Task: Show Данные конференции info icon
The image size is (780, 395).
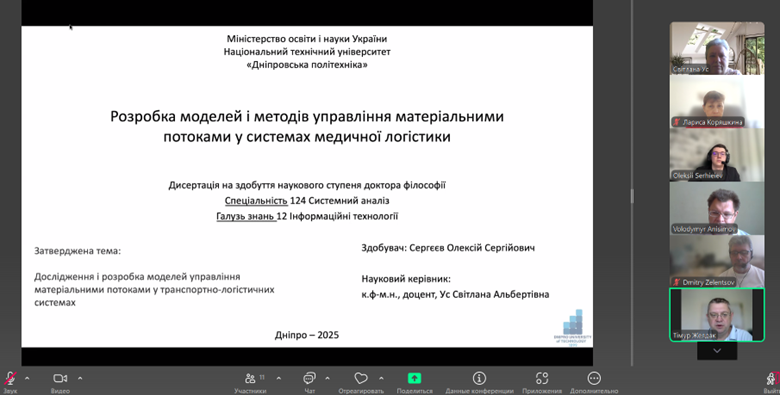Action: (x=479, y=379)
